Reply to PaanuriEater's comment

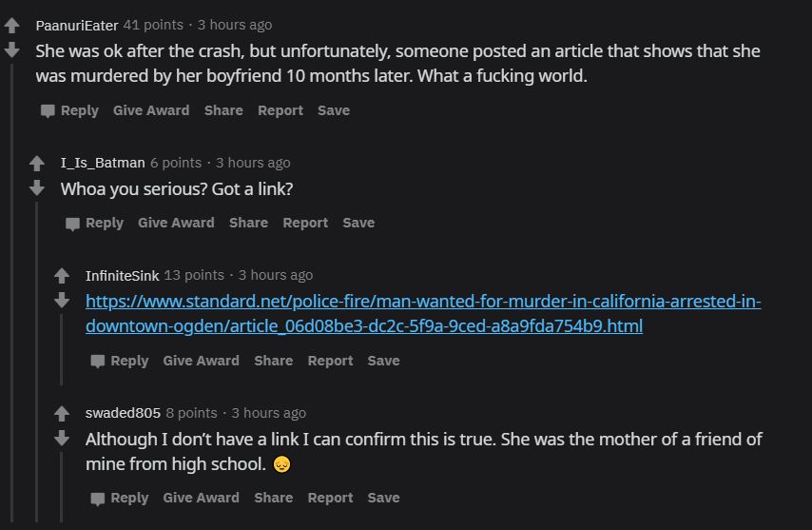70,110
